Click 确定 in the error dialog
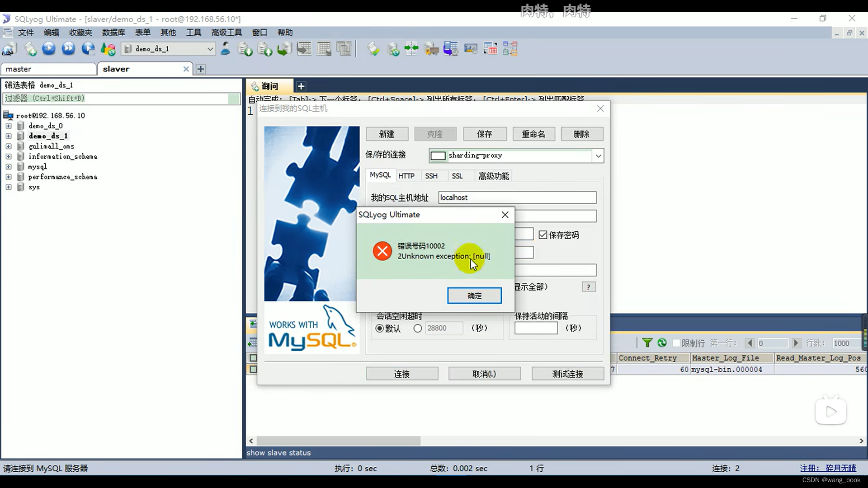 click(474, 296)
